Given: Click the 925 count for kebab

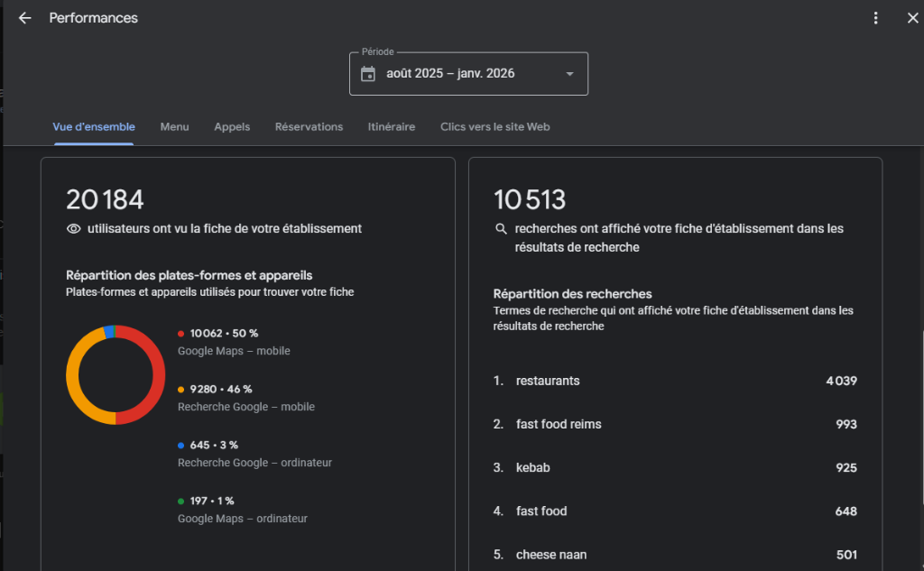Looking at the screenshot, I should click(846, 468).
